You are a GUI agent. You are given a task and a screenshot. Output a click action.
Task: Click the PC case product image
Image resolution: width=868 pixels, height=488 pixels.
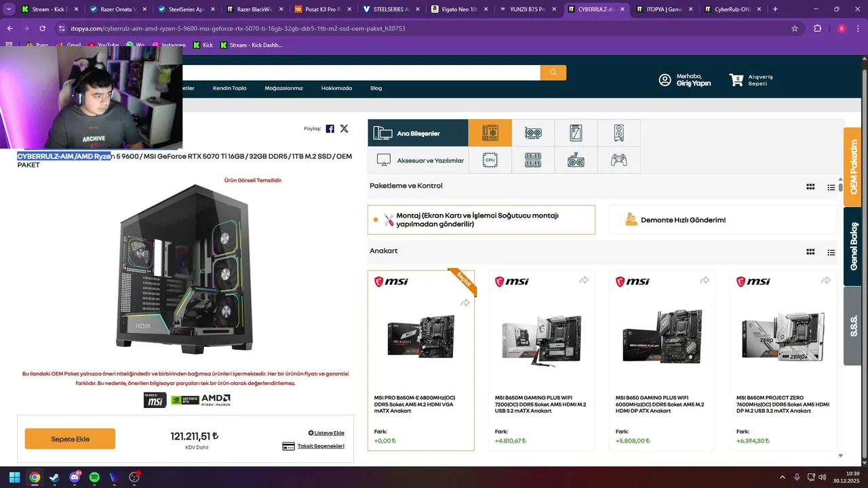pos(186,270)
